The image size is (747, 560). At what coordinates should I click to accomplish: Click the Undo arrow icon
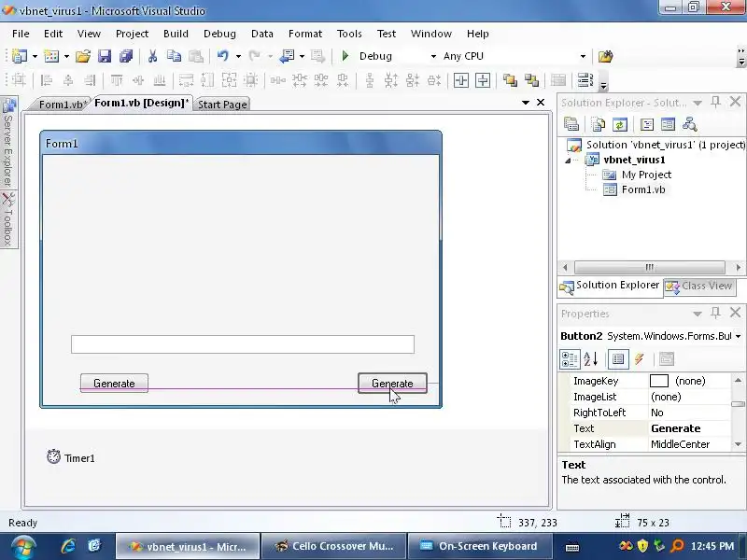[x=223, y=56]
